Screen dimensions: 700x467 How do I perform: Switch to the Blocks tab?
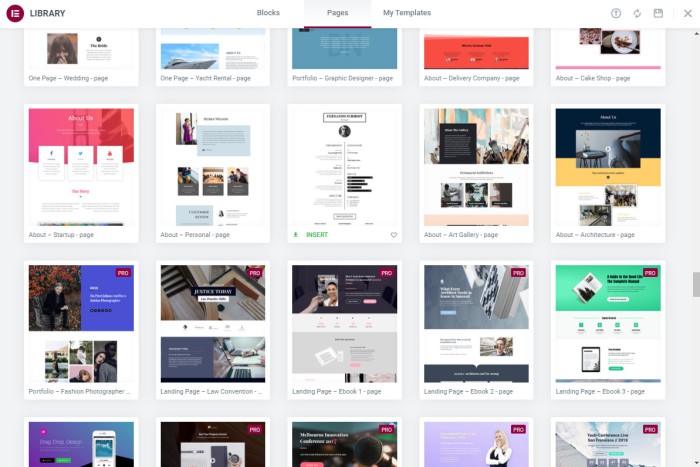[268, 13]
